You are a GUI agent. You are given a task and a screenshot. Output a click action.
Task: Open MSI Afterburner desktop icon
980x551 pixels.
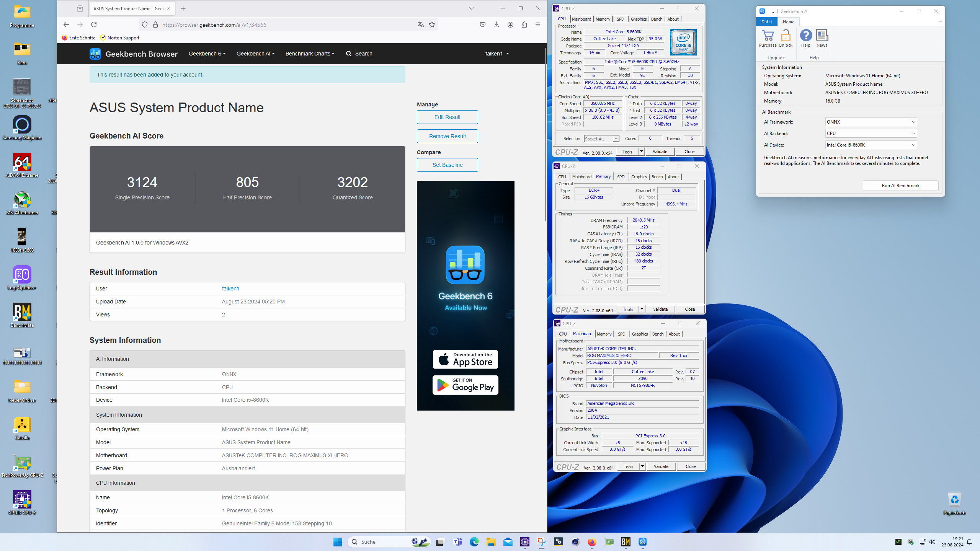pos(22,203)
